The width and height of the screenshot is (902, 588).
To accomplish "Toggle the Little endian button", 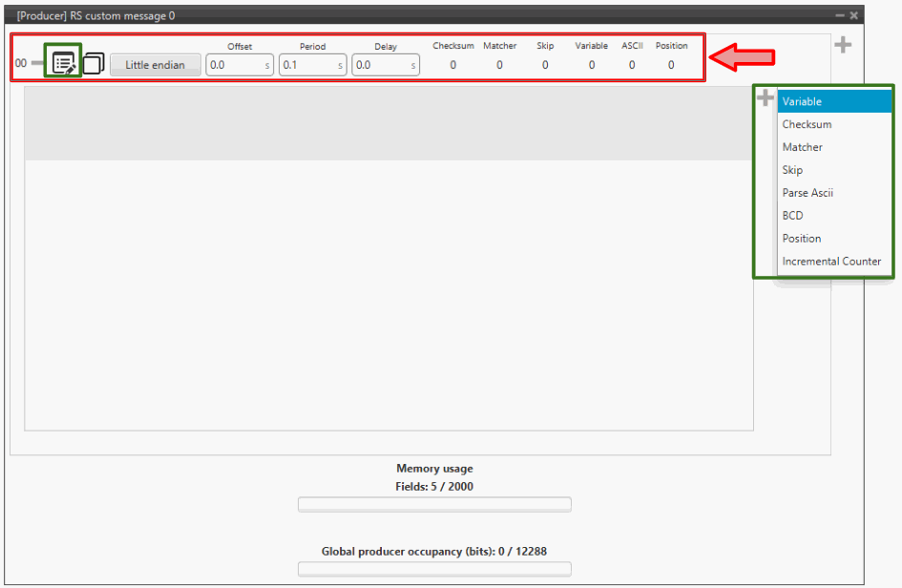I will pos(155,65).
